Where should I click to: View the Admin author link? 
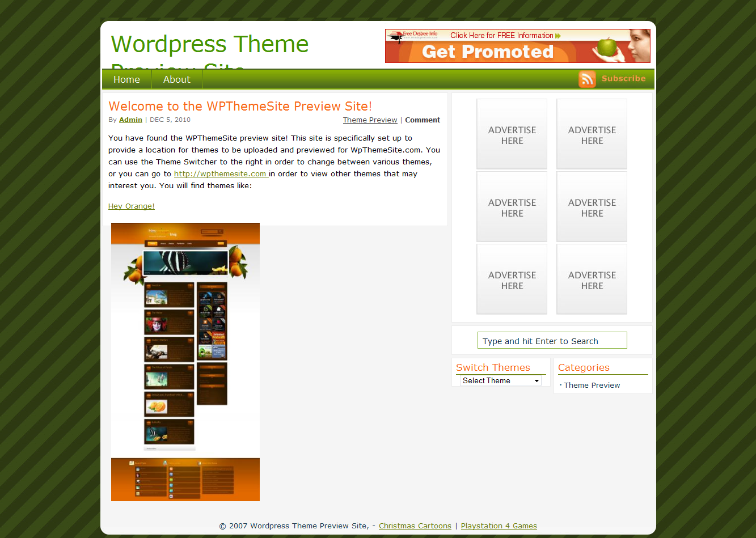click(130, 120)
